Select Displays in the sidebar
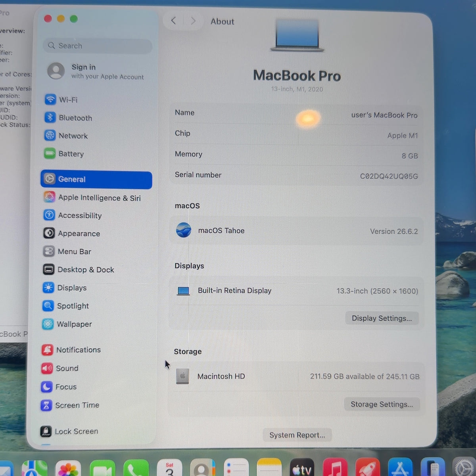The image size is (476, 476). click(65, 288)
